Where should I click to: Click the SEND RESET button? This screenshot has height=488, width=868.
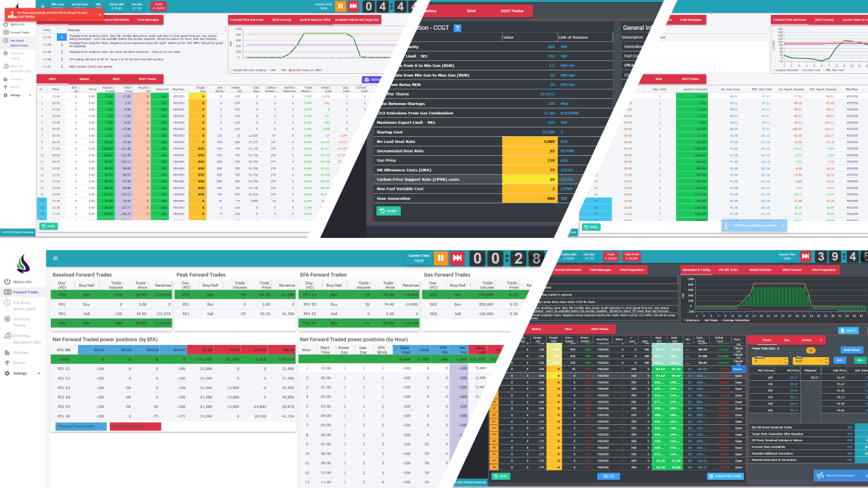click(x=852, y=349)
